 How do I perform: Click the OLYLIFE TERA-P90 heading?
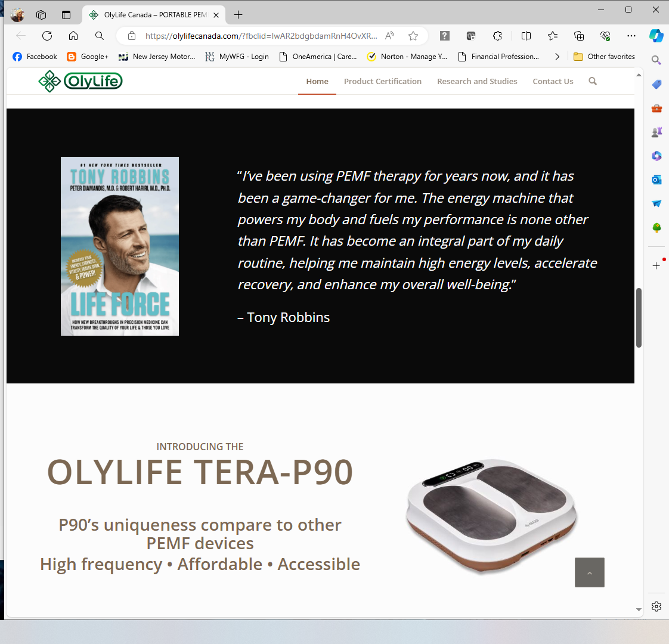coord(200,472)
